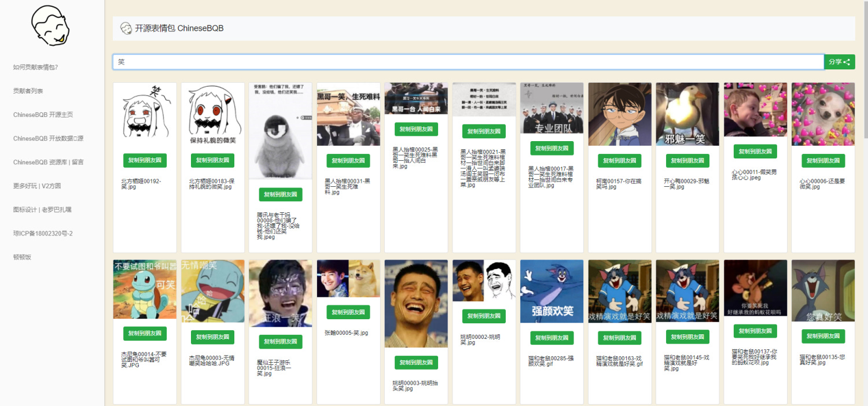Viewport: 868px width, 406px height.
Task: Open the gray penguin meme thumbnail
Action: coord(280,131)
